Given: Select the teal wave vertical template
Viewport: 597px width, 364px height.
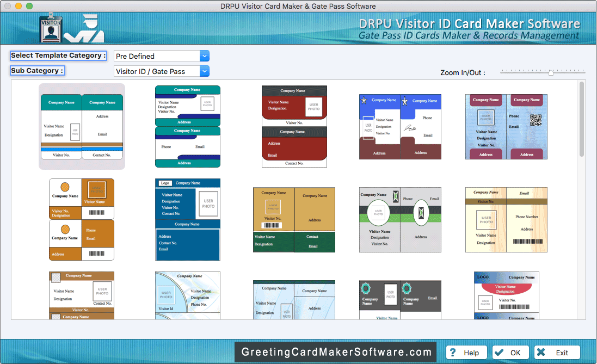Looking at the screenshot, I should pyautogui.click(x=188, y=126).
